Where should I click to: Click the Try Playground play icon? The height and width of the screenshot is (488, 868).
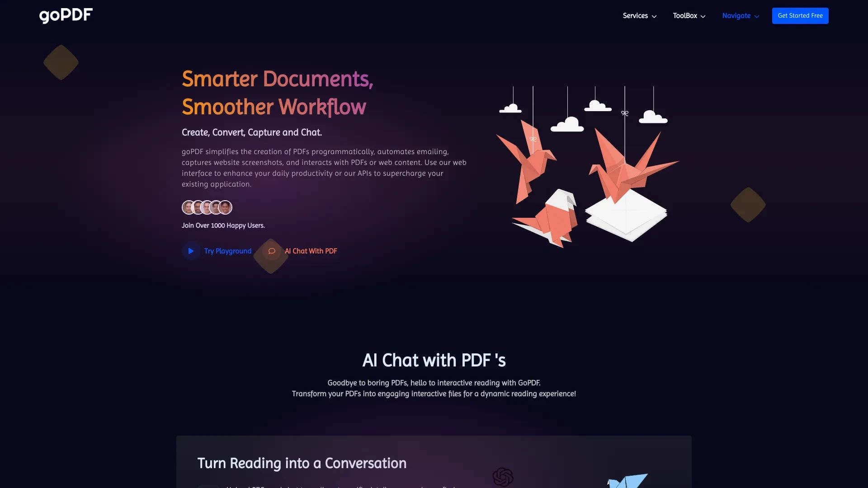click(191, 251)
